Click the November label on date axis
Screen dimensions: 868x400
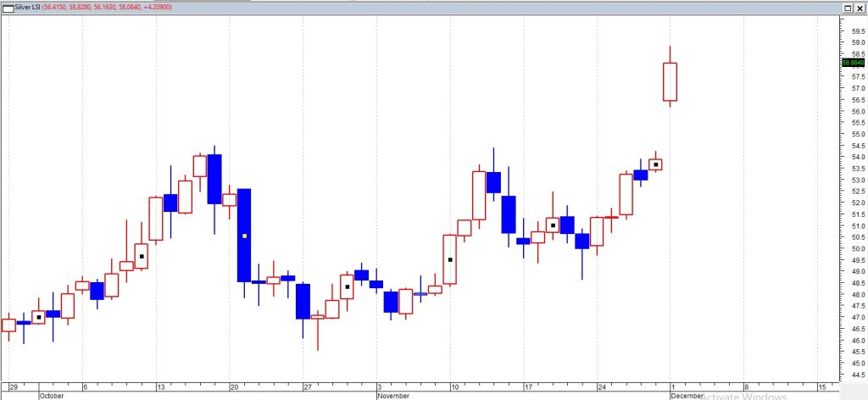393,395
